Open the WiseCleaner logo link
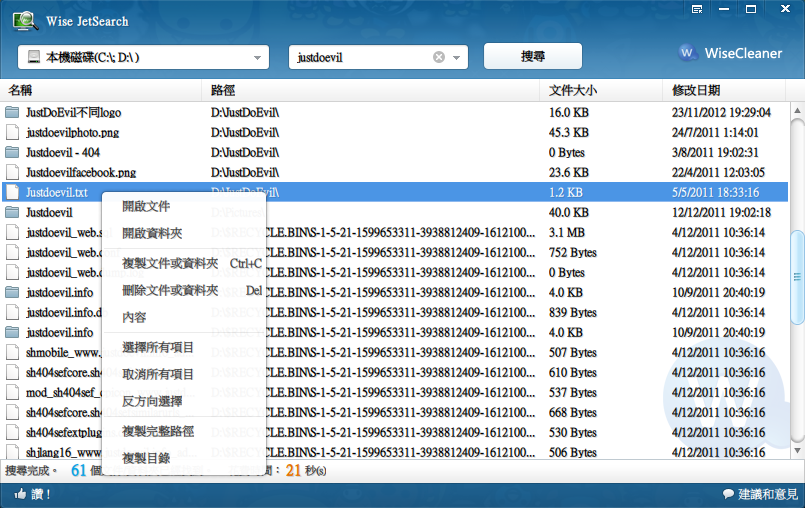This screenshot has height=508, width=805. [731, 53]
